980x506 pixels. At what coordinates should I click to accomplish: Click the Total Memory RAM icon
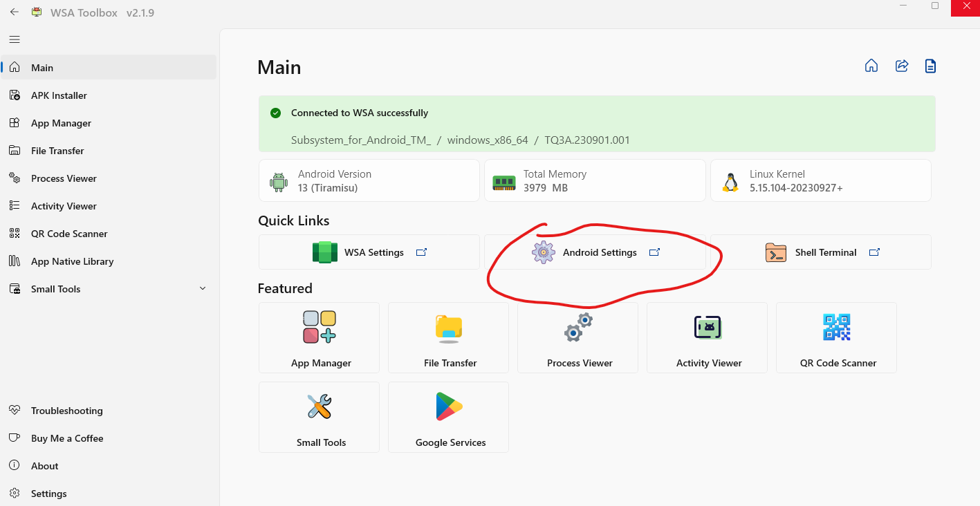coord(504,182)
